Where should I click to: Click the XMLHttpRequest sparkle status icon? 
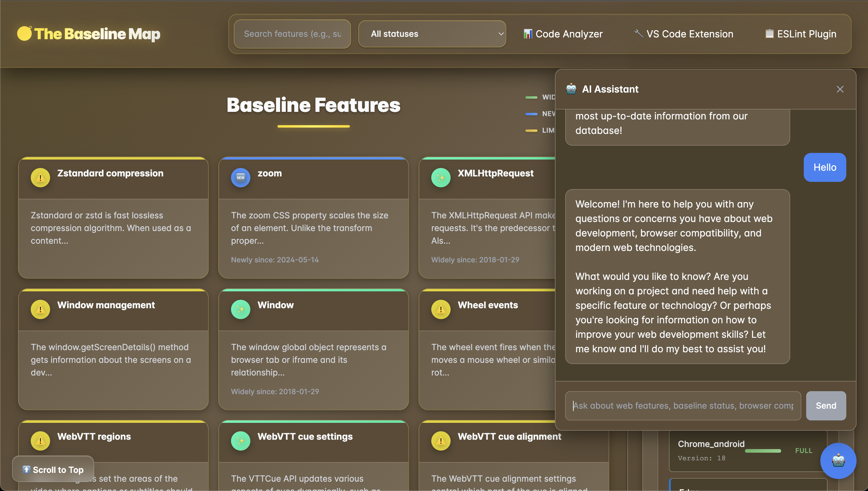[440, 177]
